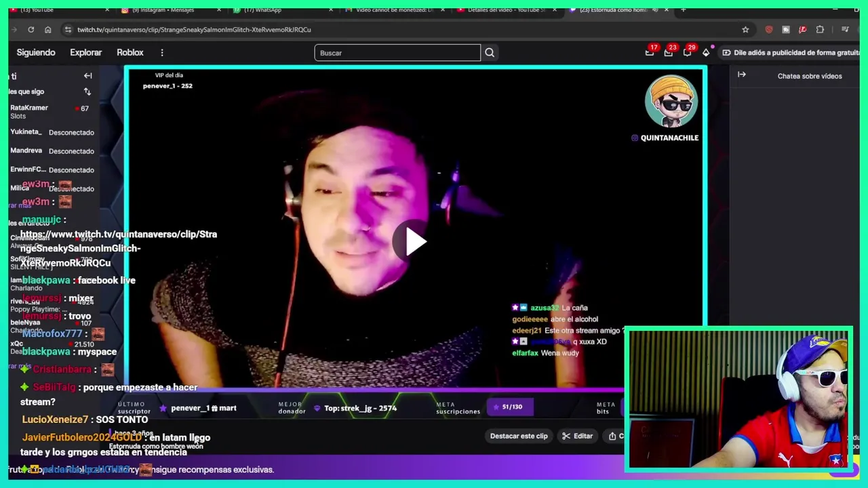Viewport: 868px width, 488px height.
Task: Open browser extensions puzzle icon
Action: tap(820, 29)
